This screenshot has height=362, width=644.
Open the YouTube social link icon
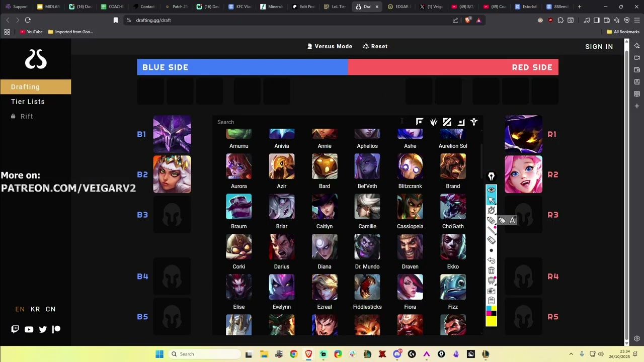click(x=29, y=329)
